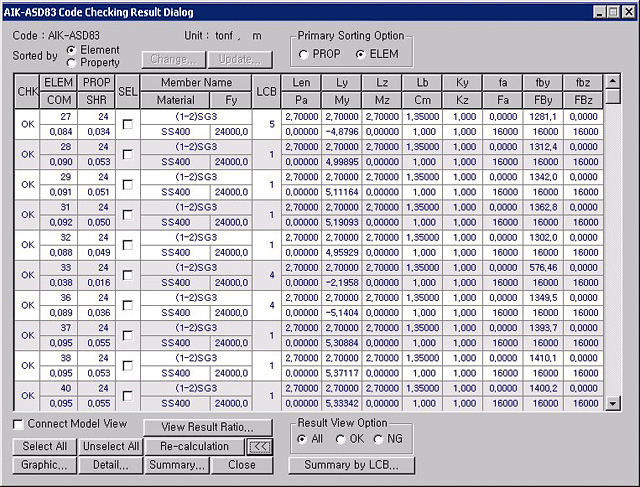Screen dimensions: 640x487
Task: Click fby value 1362.8
Action: 543,207
